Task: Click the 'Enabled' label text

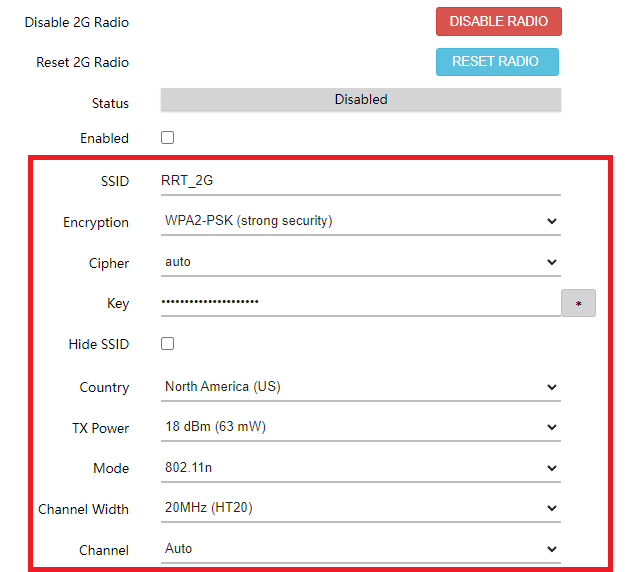Action: [104, 139]
